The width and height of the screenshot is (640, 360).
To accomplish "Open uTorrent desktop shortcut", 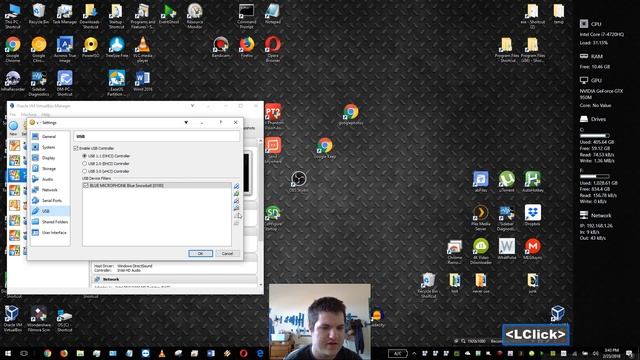I will [507, 182].
